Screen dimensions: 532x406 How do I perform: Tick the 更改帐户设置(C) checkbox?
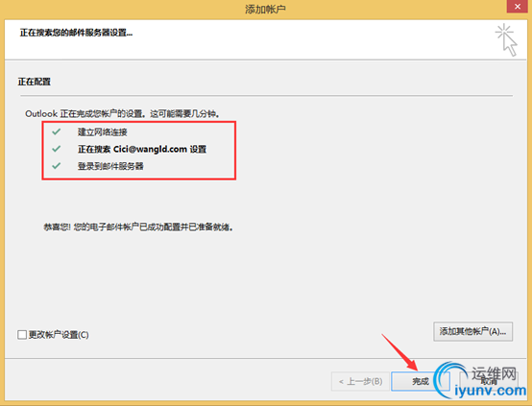22,335
